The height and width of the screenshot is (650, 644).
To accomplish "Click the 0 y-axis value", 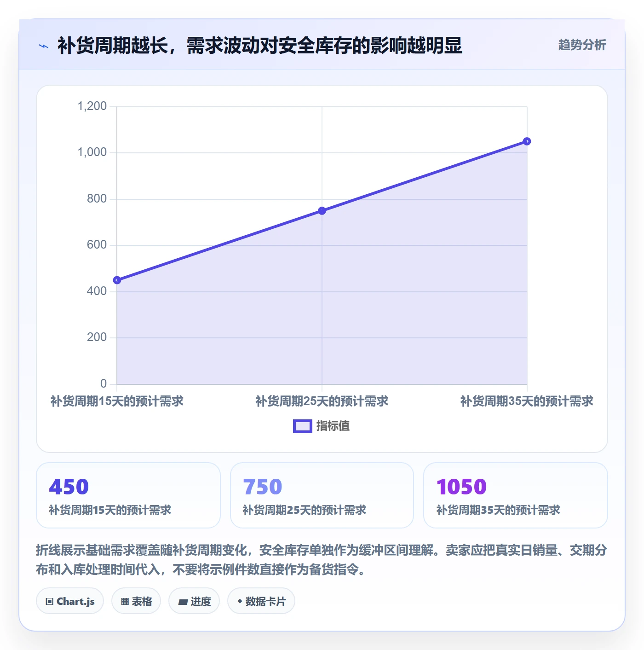I will pos(103,384).
